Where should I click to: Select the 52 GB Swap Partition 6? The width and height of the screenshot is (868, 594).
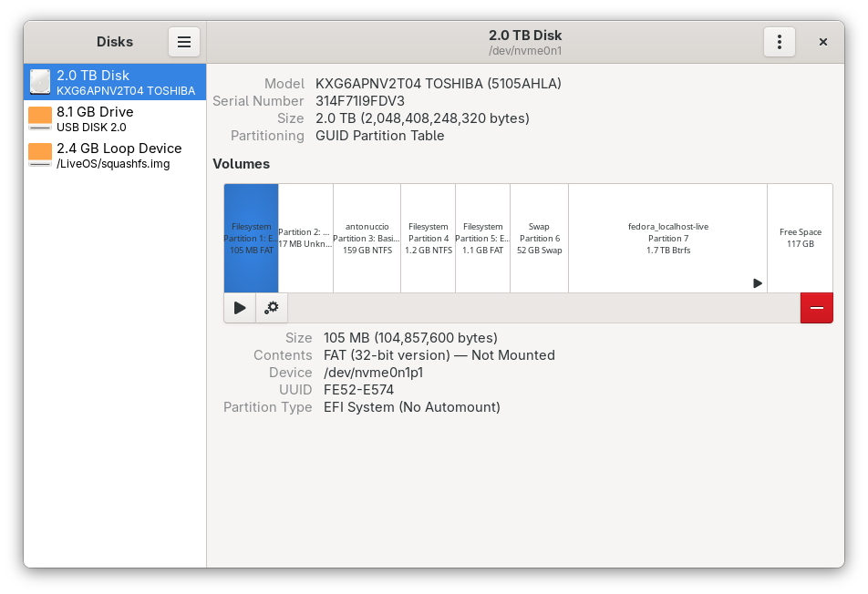(539, 238)
